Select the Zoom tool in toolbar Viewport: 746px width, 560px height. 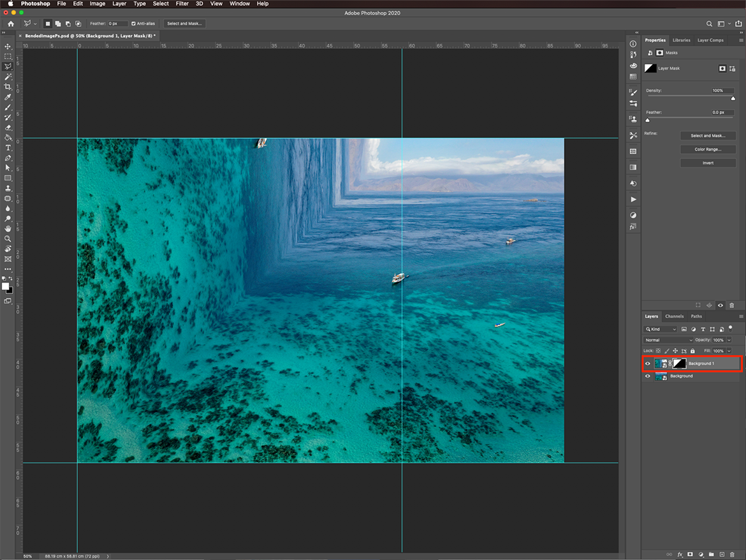pos(8,239)
